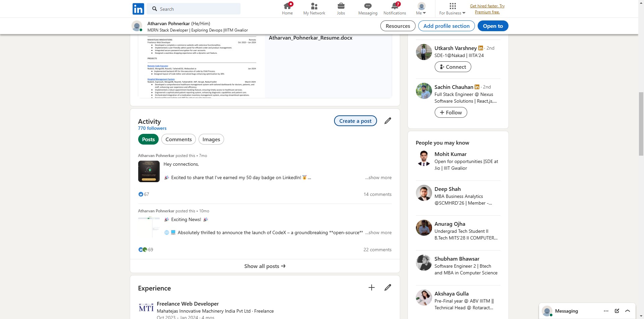This screenshot has height=319, width=644.
Task: Select the Posts filter tab
Action: (x=148, y=139)
